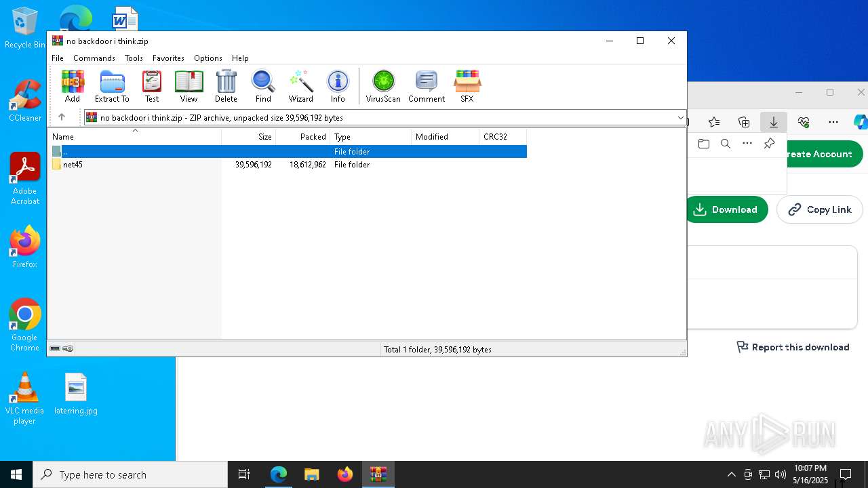
Task: Switch to Edge on the taskbar
Action: [278, 474]
